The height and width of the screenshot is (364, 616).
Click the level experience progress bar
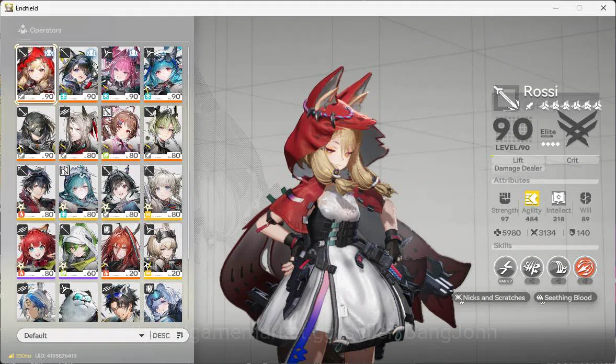(545, 156)
